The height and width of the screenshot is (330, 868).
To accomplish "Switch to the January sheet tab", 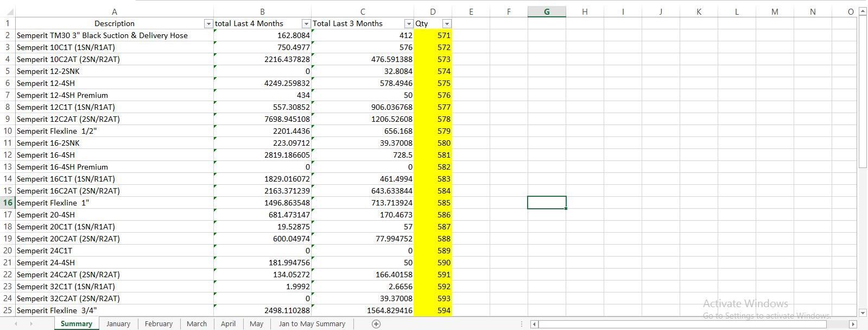I will tap(118, 323).
